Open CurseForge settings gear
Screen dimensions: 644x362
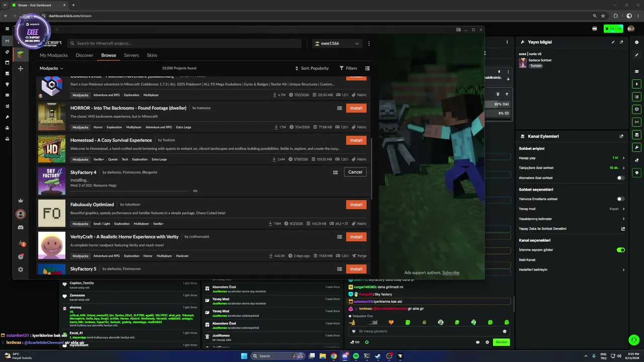pos(21,269)
